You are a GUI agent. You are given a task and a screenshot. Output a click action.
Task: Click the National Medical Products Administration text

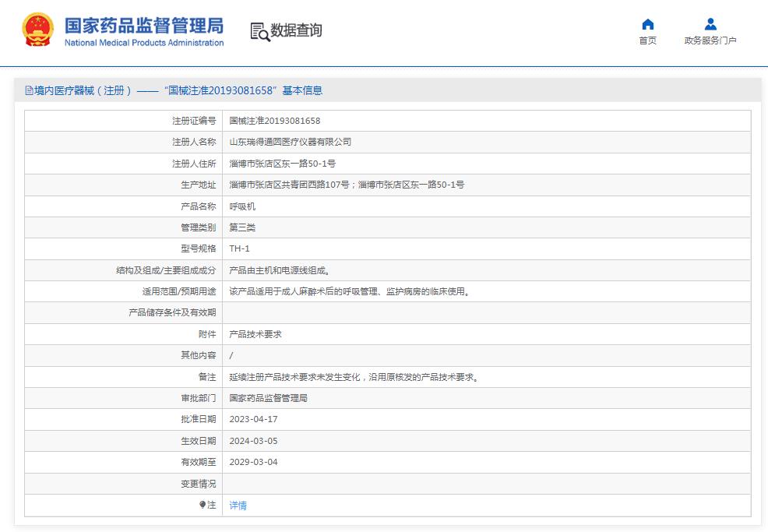[143, 43]
